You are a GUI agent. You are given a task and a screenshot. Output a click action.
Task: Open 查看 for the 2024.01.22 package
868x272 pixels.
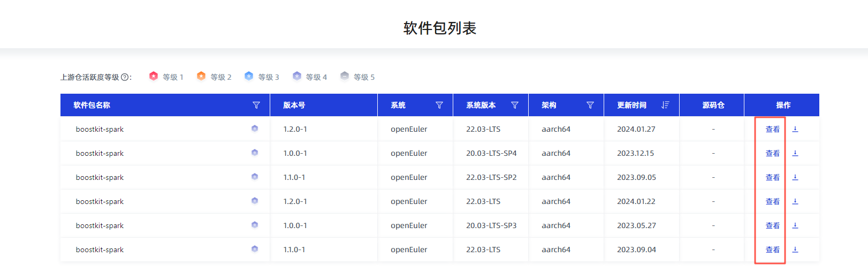pyautogui.click(x=772, y=201)
